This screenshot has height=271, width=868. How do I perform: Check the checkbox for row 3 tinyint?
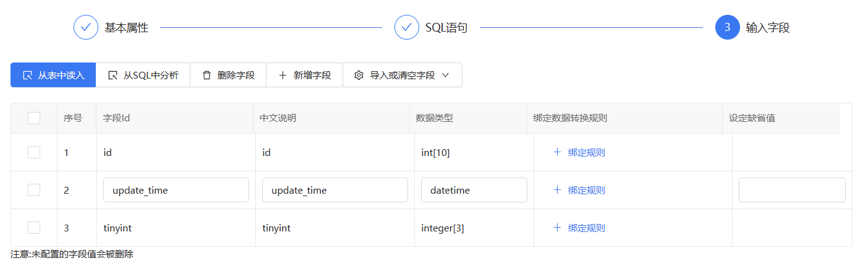pos(34,228)
